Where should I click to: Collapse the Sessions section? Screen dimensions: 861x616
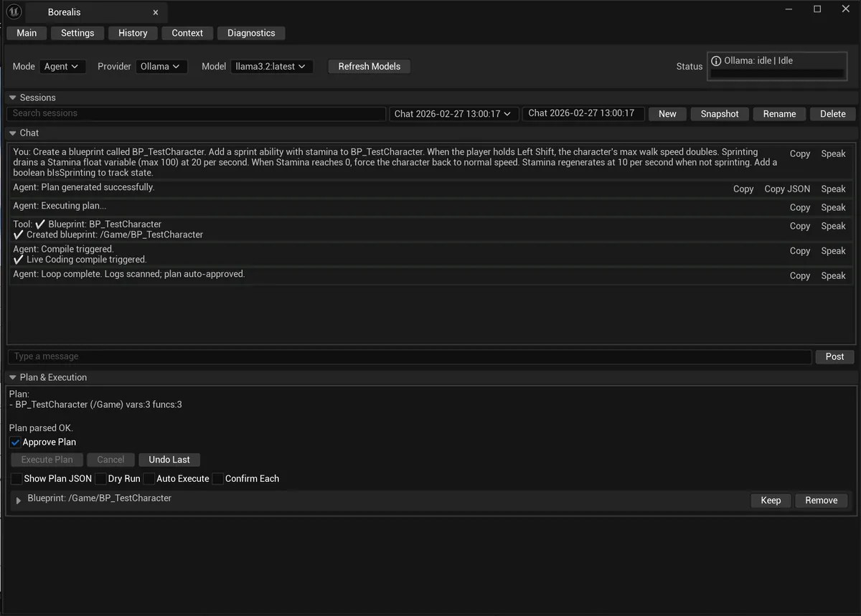tap(13, 98)
